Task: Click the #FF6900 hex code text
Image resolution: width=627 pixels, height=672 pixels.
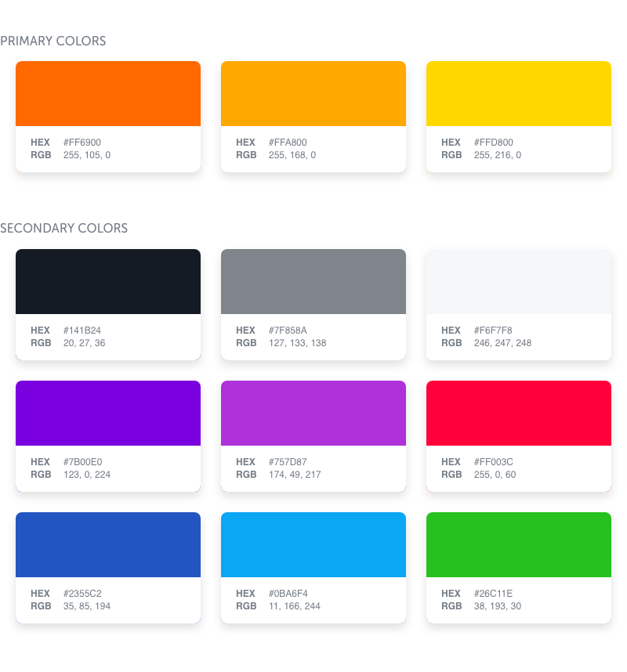Action: (x=82, y=143)
